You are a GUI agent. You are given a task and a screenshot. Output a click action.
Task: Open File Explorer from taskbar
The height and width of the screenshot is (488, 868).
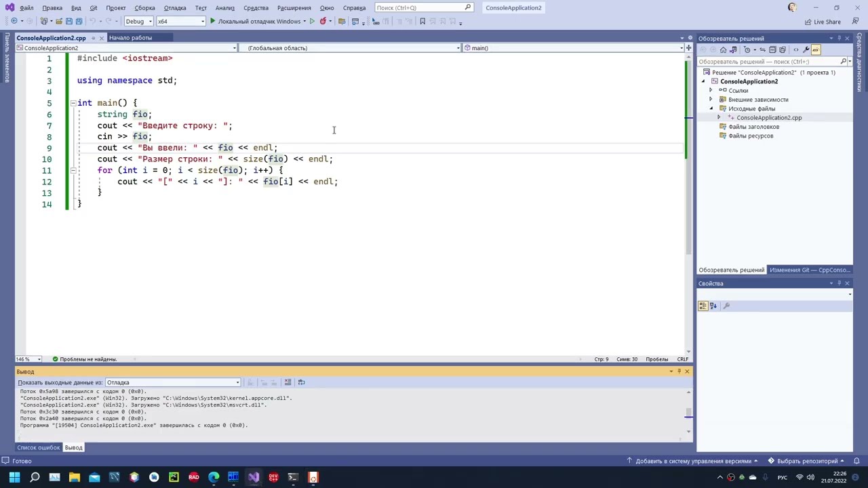click(x=75, y=477)
